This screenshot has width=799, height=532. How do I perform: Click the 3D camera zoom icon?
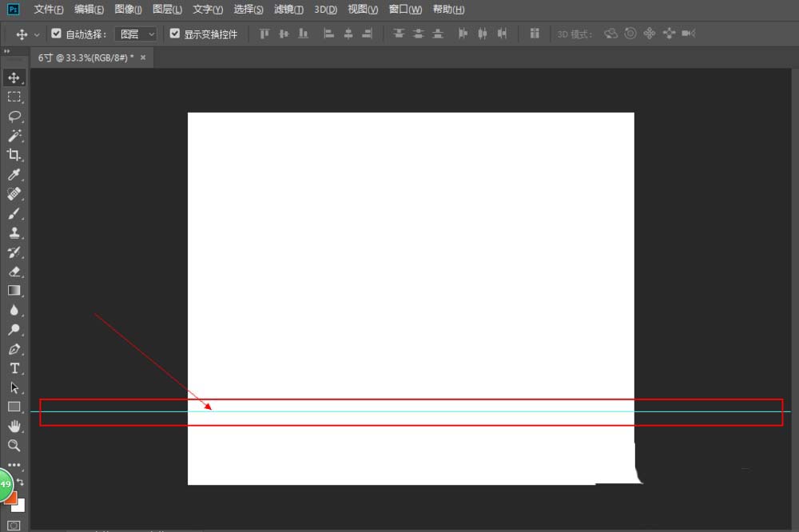click(x=689, y=34)
